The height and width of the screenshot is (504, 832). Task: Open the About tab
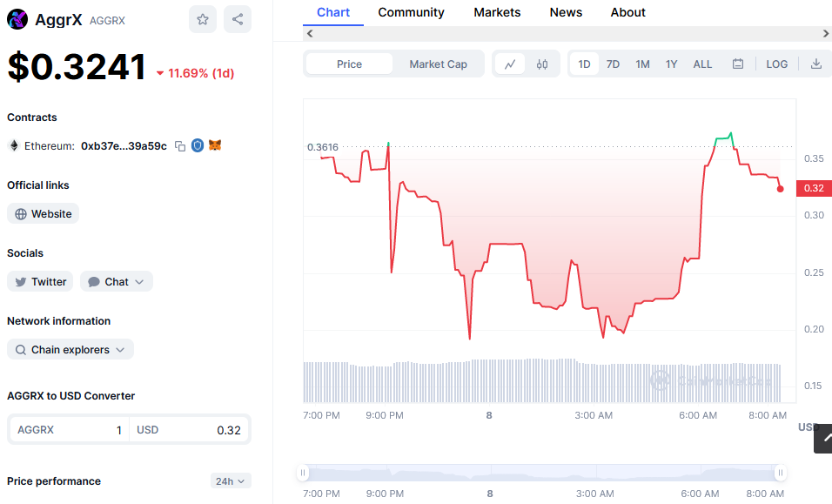627,12
